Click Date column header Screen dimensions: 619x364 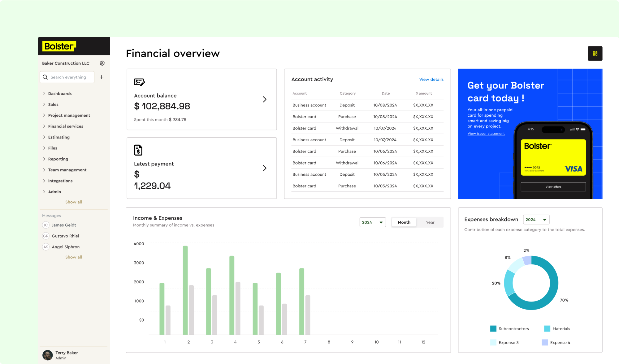(x=386, y=93)
